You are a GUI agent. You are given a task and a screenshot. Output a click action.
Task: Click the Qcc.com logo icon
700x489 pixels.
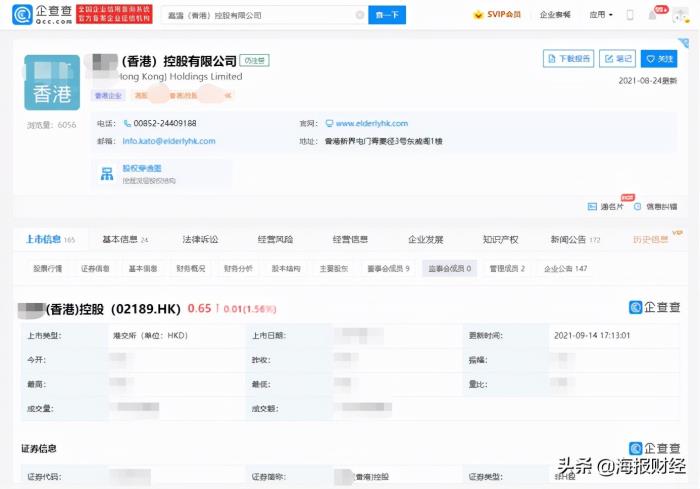[x=23, y=15]
